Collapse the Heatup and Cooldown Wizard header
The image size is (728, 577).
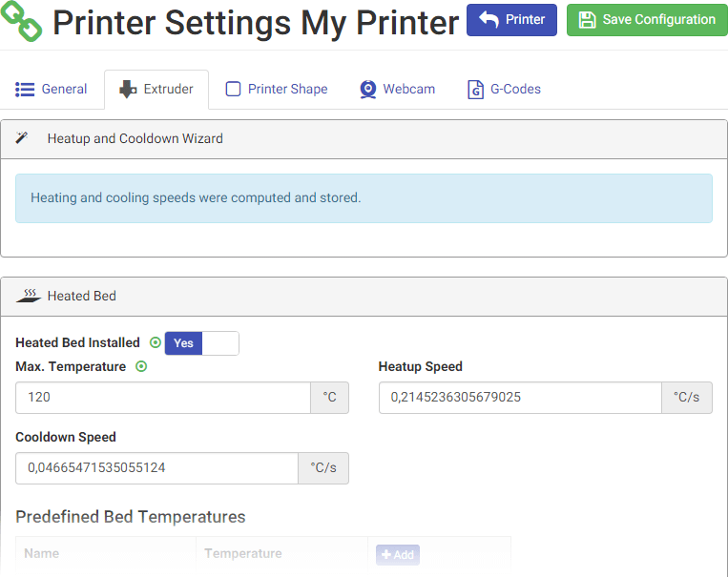point(364,139)
